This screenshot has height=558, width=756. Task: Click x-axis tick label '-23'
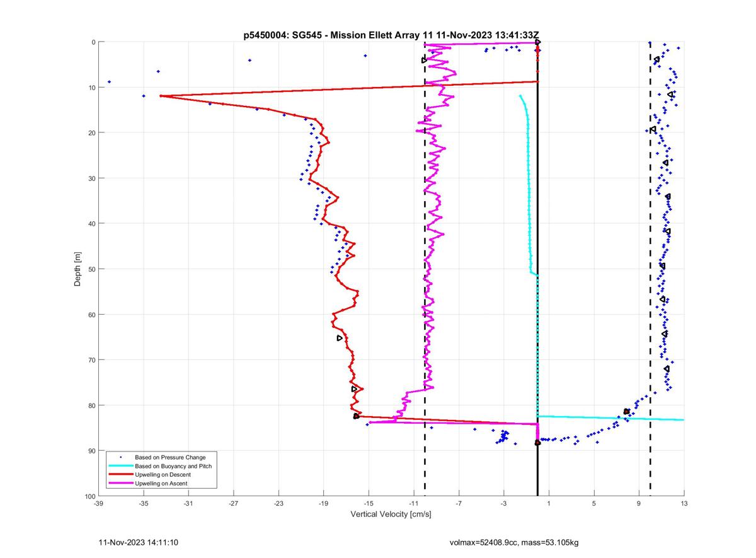point(278,503)
